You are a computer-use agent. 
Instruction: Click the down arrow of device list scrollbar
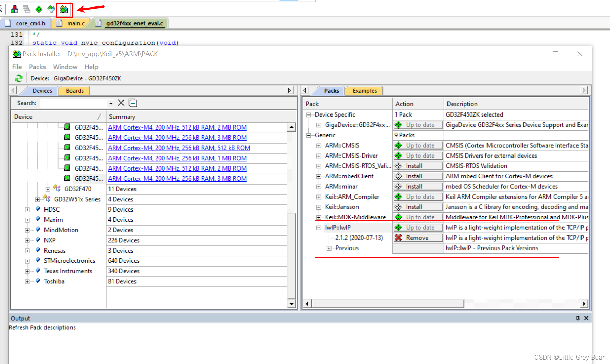tap(291, 304)
